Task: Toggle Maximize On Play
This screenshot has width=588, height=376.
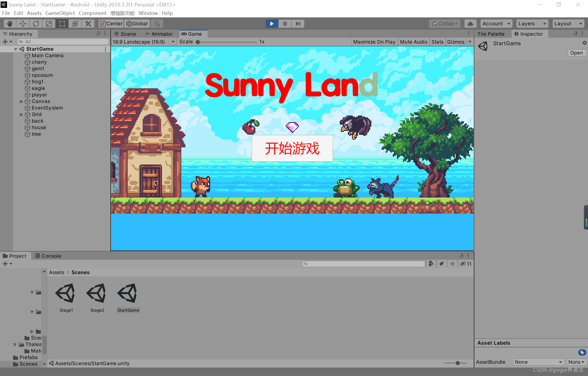Action: [374, 42]
